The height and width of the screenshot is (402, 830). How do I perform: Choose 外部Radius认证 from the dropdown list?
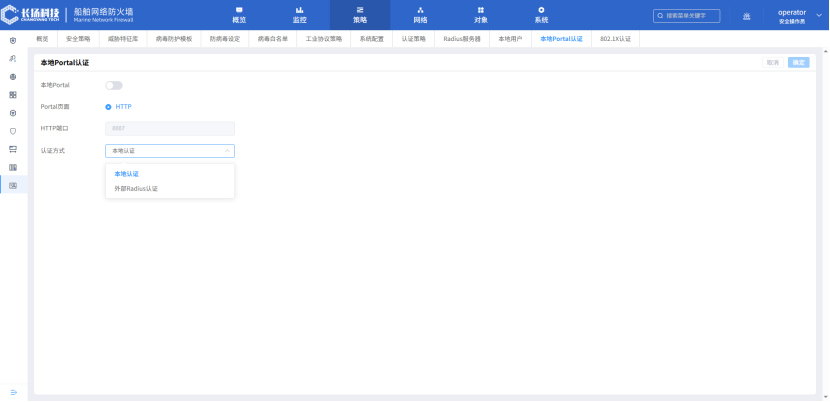136,188
